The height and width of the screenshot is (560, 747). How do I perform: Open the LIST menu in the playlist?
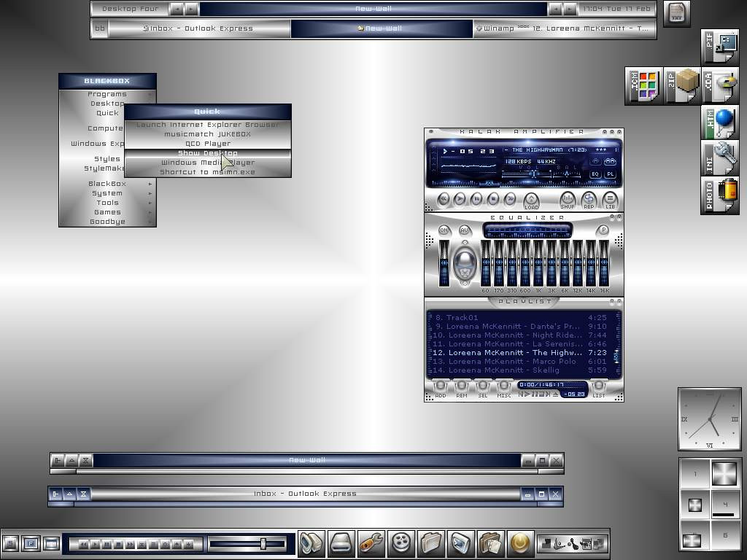tap(599, 389)
